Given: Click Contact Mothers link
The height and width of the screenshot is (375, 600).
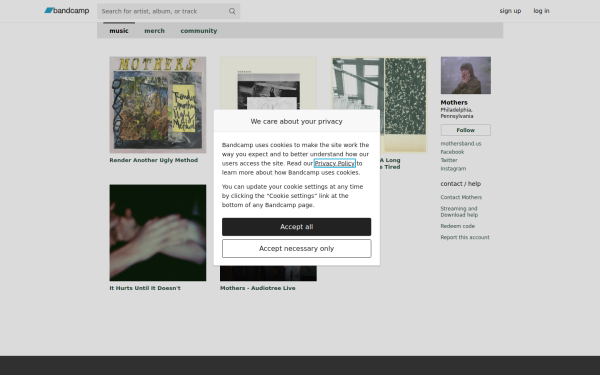Looking at the screenshot, I should 461,197.
